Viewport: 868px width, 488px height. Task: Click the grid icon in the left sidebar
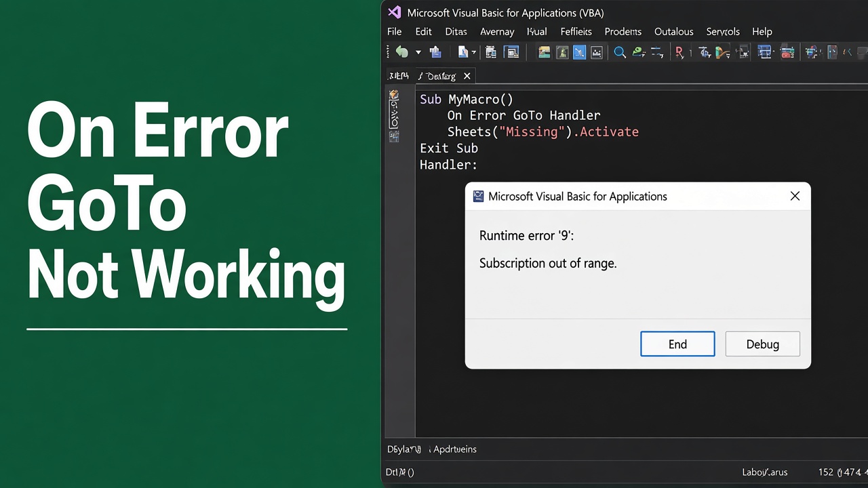pyautogui.click(x=394, y=136)
